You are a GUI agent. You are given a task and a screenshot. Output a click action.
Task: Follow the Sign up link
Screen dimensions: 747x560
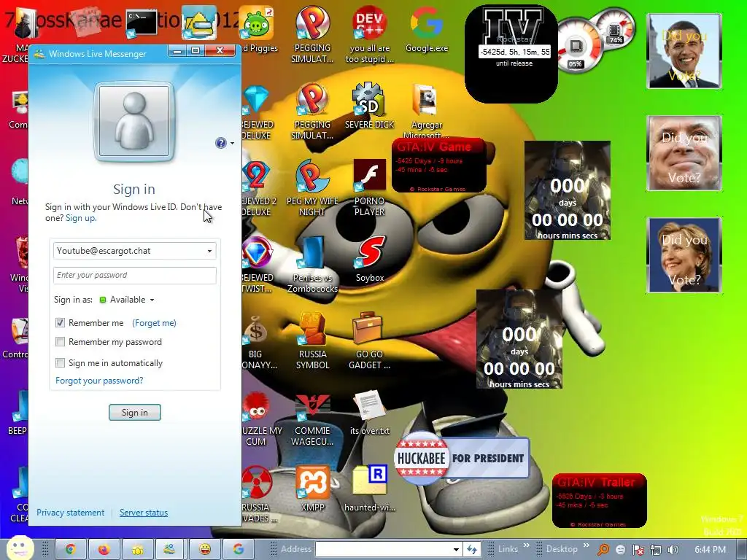pyautogui.click(x=81, y=218)
